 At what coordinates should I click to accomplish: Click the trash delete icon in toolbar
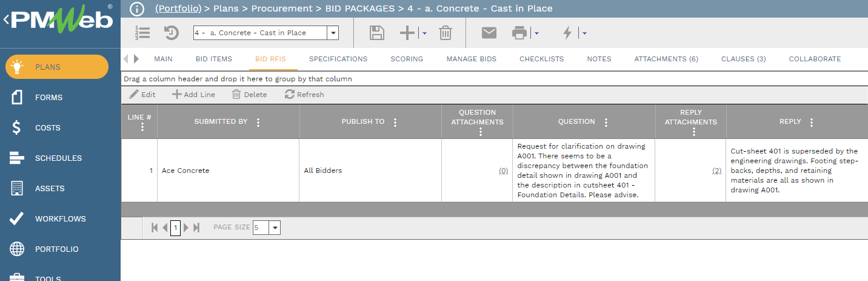pyautogui.click(x=446, y=33)
